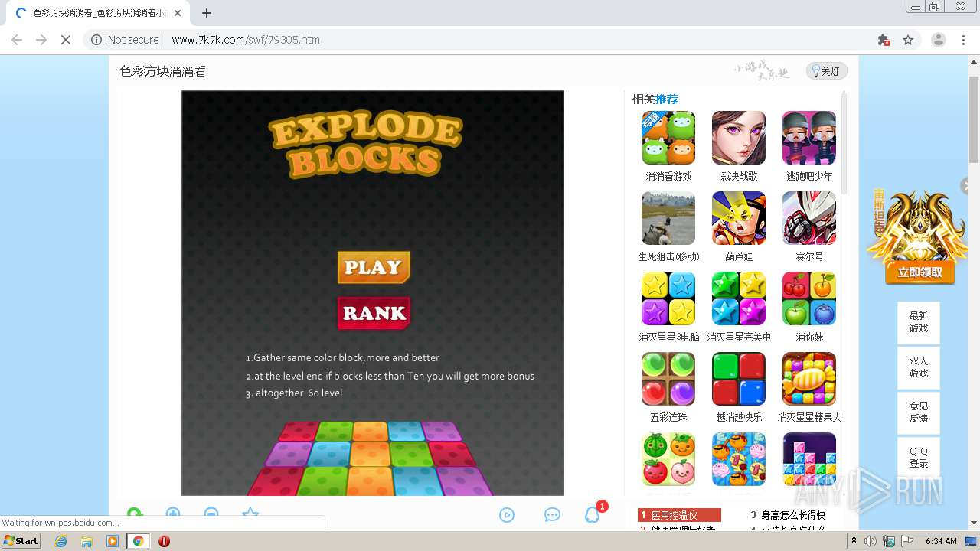Image resolution: width=980 pixels, height=551 pixels.
Task: Click the recommendations panel scrollbar
Action: tap(844, 142)
